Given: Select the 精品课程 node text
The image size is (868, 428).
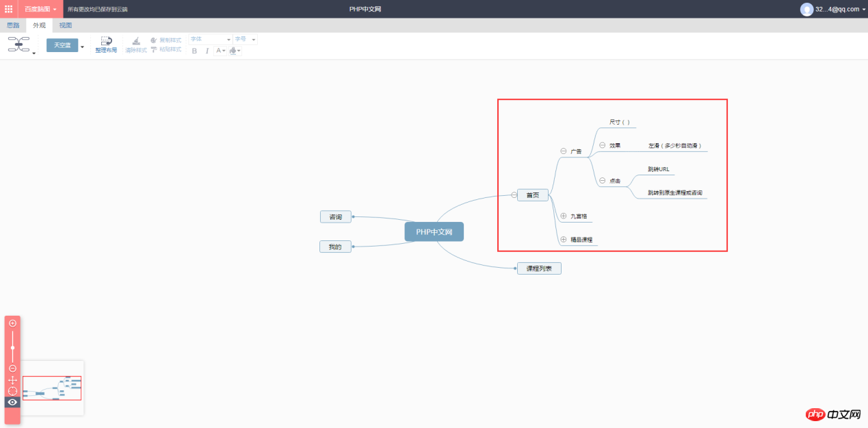Looking at the screenshot, I should click(x=581, y=240).
